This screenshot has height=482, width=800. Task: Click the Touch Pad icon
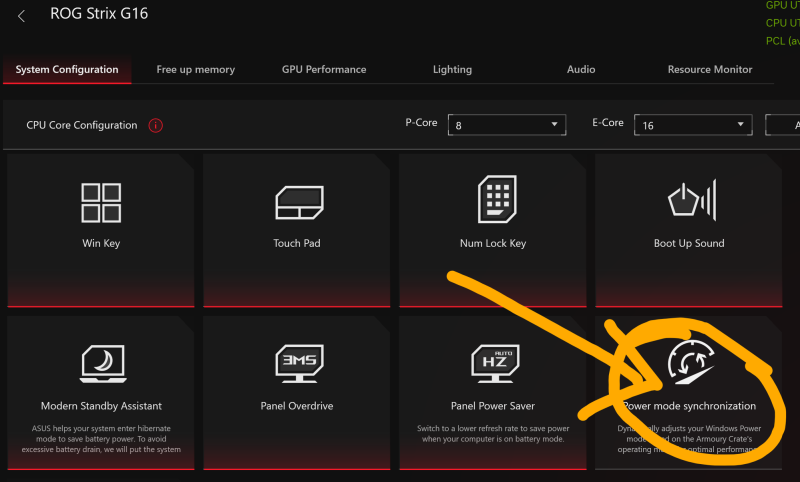(x=299, y=202)
